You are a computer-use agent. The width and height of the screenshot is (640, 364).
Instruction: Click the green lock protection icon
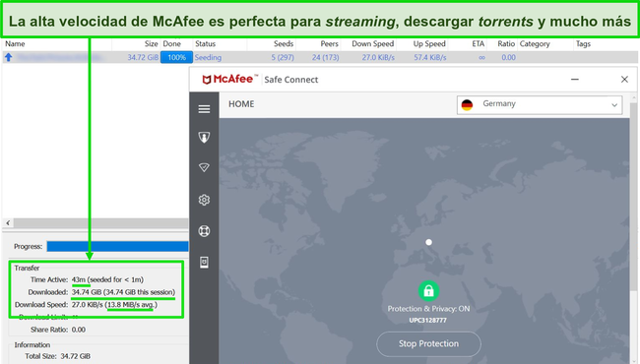click(428, 291)
